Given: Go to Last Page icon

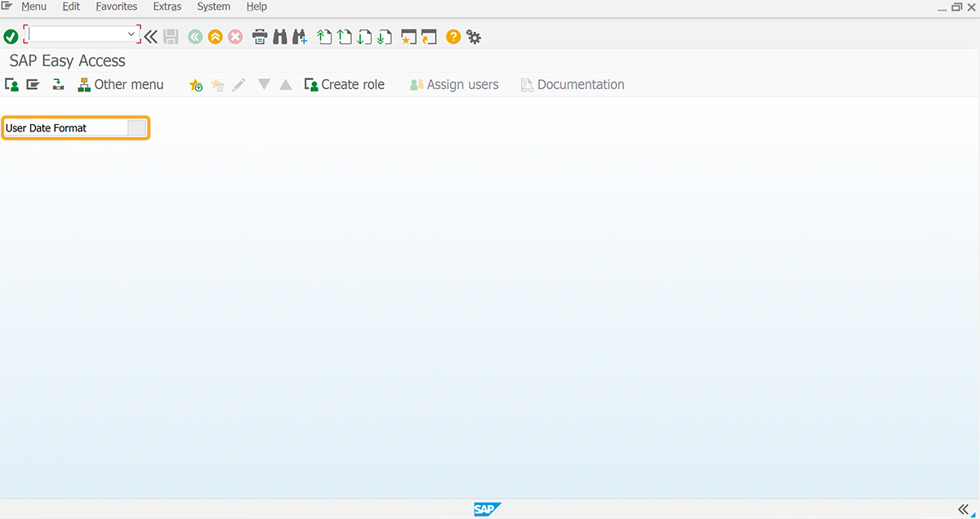Looking at the screenshot, I should click(x=385, y=37).
